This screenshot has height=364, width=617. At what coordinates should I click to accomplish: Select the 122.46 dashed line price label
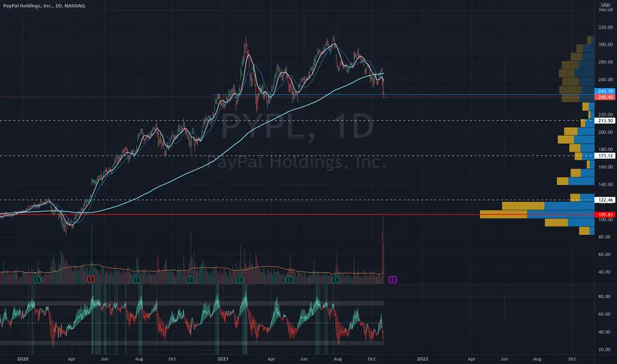[605, 200]
